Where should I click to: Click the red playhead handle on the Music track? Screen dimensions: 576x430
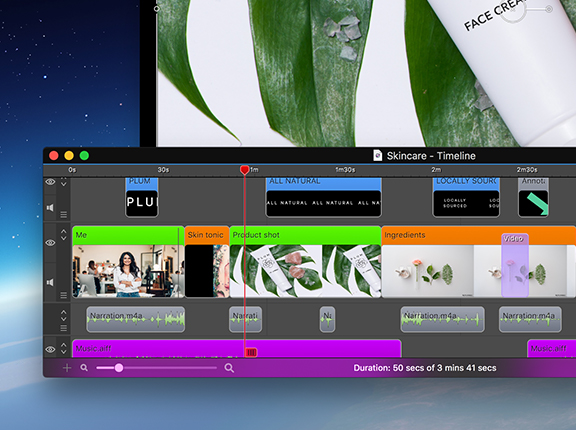251,352
